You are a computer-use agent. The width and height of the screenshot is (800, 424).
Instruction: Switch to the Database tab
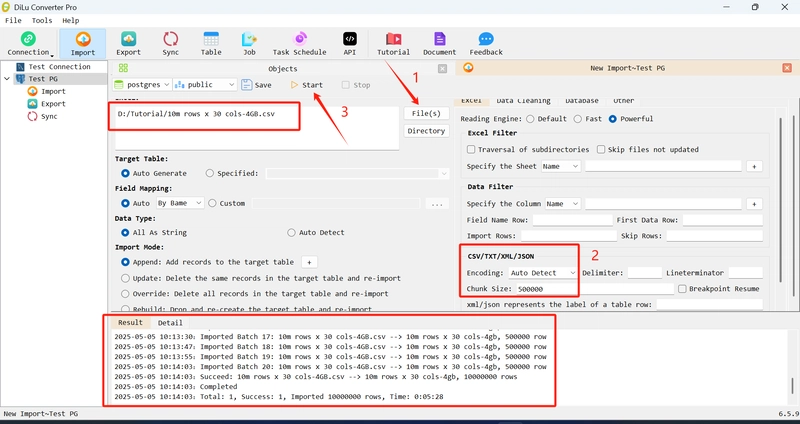(x=582, y=100)
